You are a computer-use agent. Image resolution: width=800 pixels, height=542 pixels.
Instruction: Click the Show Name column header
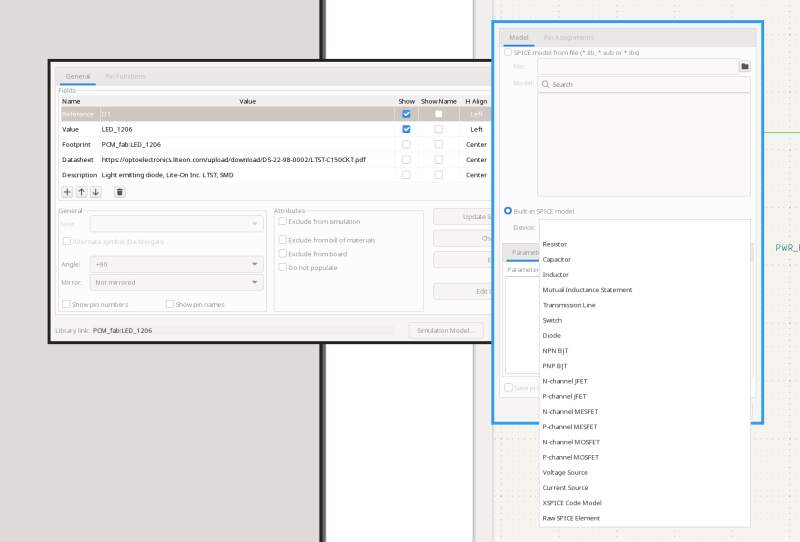click(x=439, y=102)
